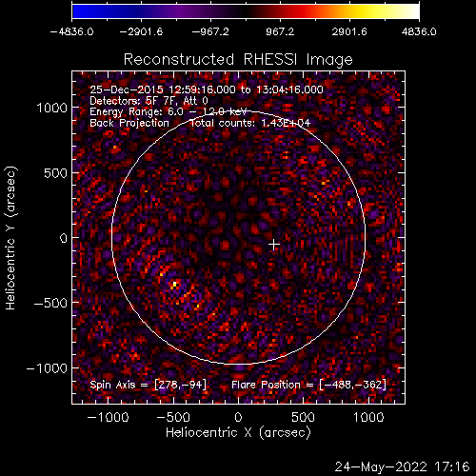Click the 24-May-2022 17:16 timestamp
This screenshot has width=476, height=476.
click(x=402, y=466)
